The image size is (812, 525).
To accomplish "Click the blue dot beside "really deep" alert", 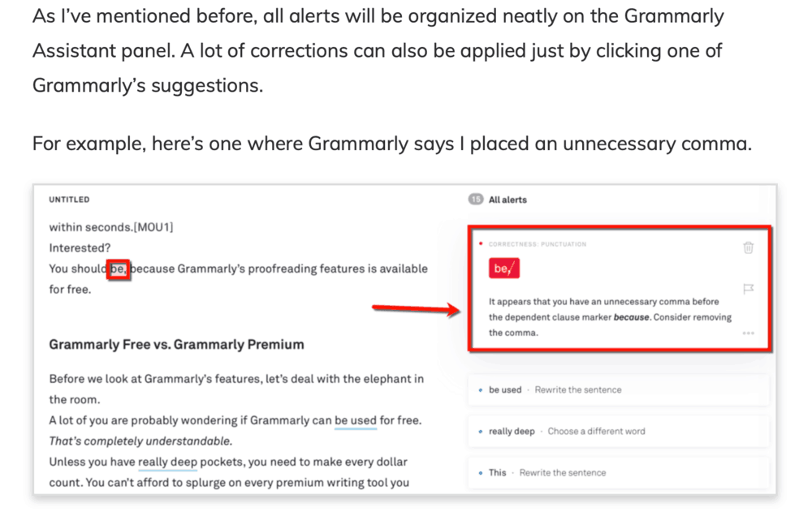I will tap(481, 432).
